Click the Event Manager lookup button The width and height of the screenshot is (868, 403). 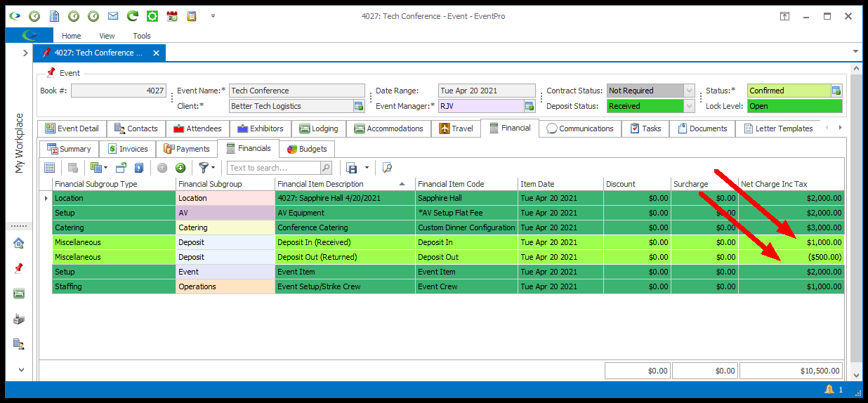(x=529, y=106)
